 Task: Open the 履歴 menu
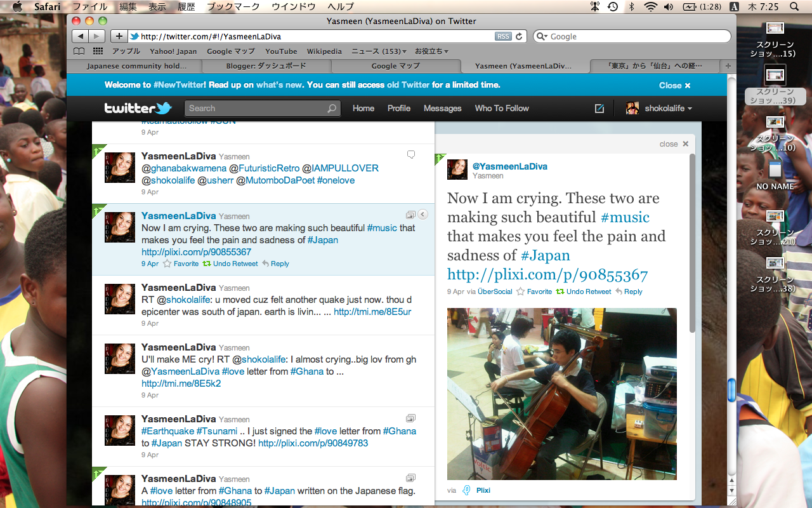tap(187, 6)
